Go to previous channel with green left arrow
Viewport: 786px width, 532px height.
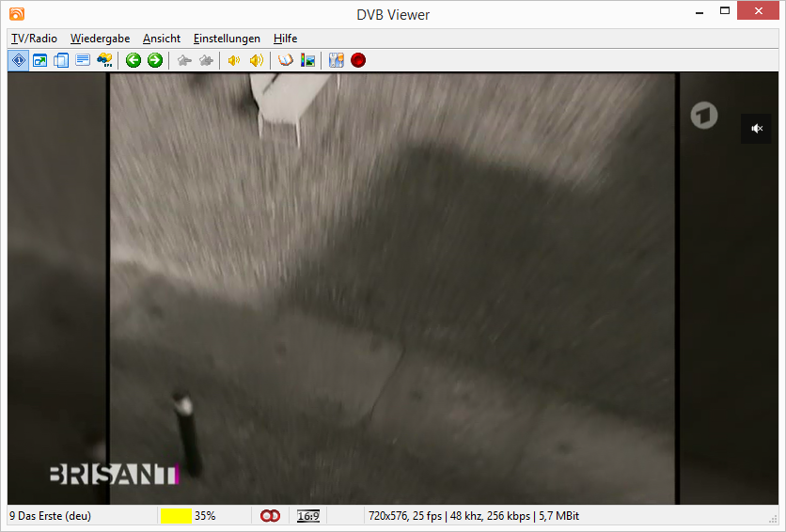click(x=134, y=60)
